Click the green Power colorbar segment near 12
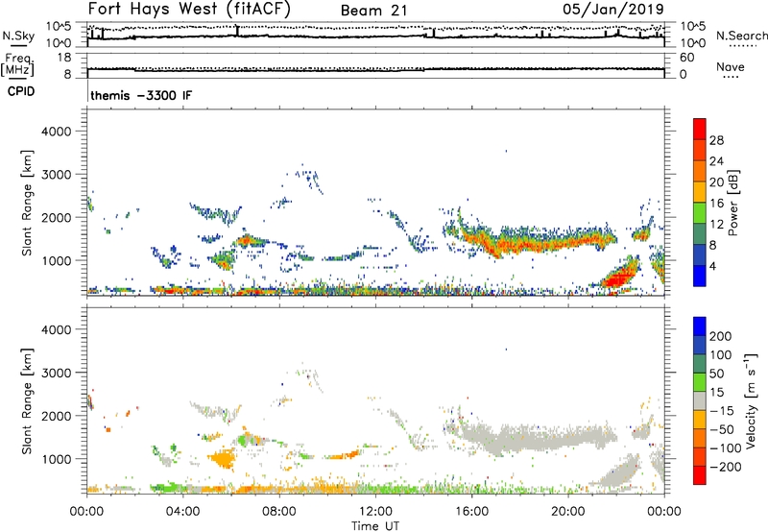The image size is (768, 532). 700,213
